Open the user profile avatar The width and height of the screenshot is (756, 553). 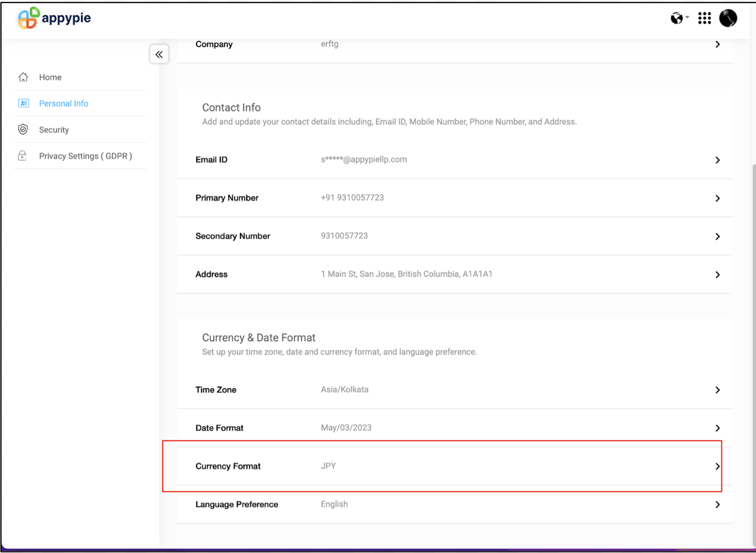tap(728, 18)
